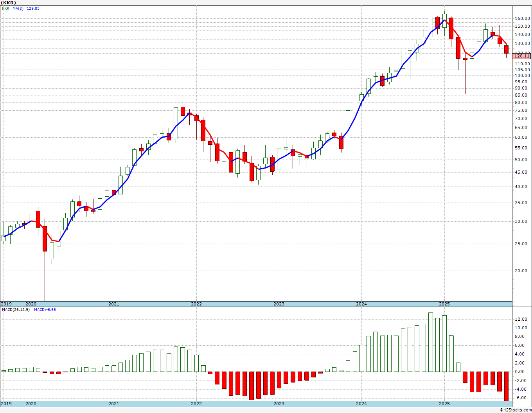Click the 150.00 price axis label

coord(522,26)
